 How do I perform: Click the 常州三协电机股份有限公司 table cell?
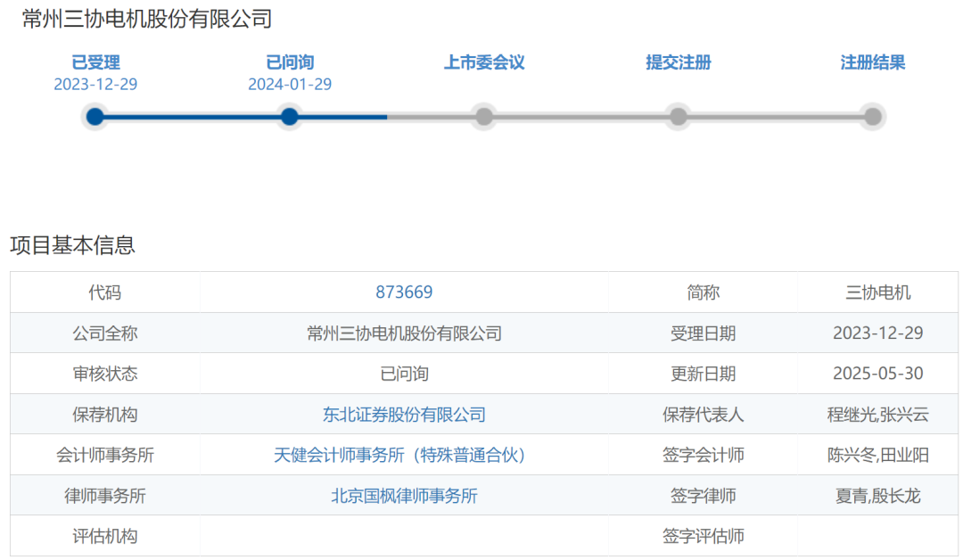tap(404, 333)
